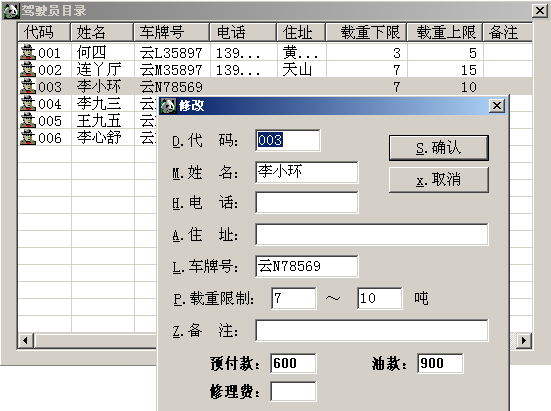551x411 pixels.
Task: Select driver name 李心舒
Action: pos(99,137)
